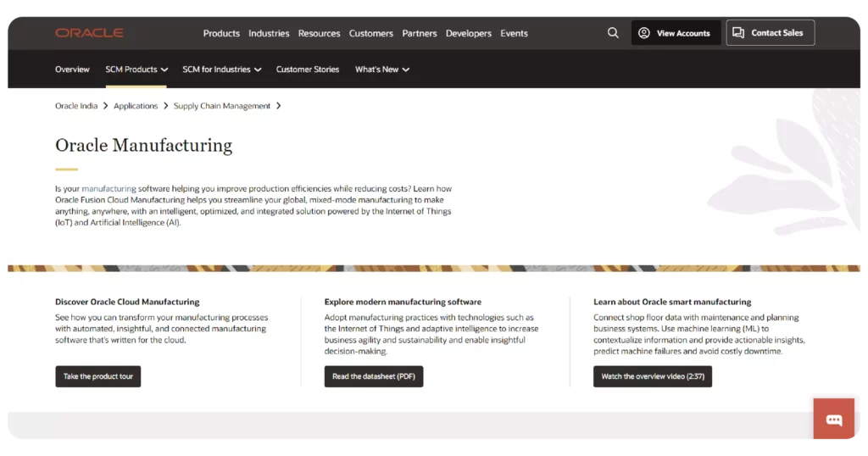The image size is (868, 456).
Task: Expand the SCM Products dropdown
Action: tap(136, 70)
